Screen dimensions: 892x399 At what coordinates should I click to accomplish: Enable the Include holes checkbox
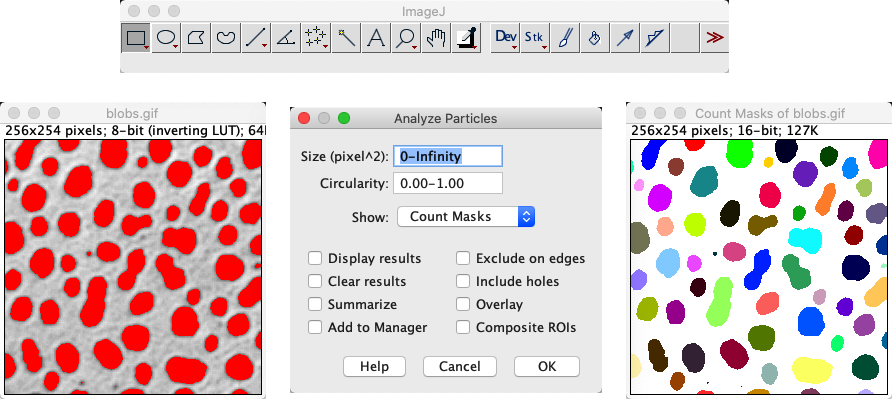463,281
